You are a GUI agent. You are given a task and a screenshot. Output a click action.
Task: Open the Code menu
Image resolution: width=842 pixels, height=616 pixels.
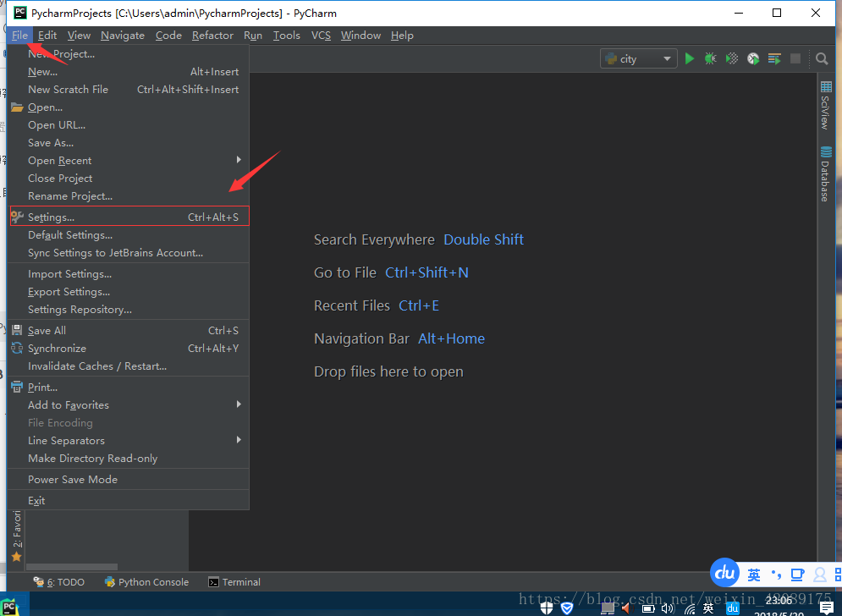168,36
